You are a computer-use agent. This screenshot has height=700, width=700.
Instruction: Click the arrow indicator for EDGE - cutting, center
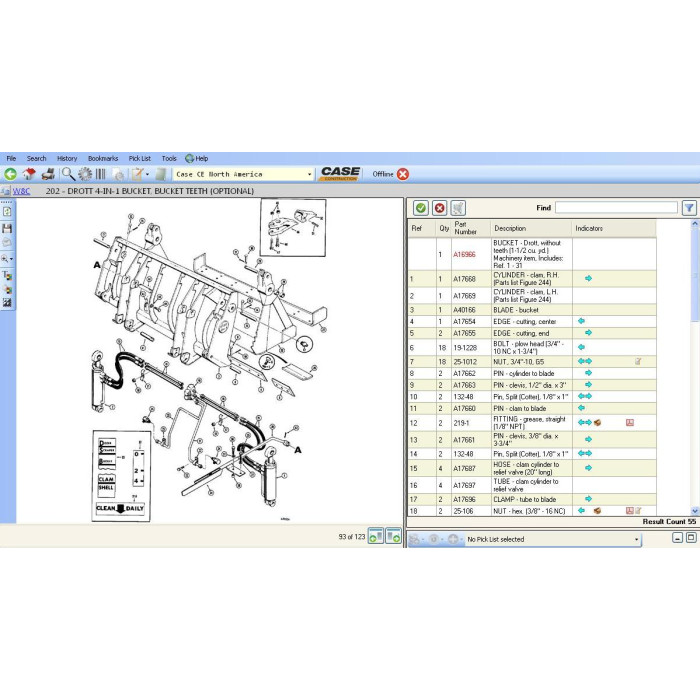tap(581, 321)
